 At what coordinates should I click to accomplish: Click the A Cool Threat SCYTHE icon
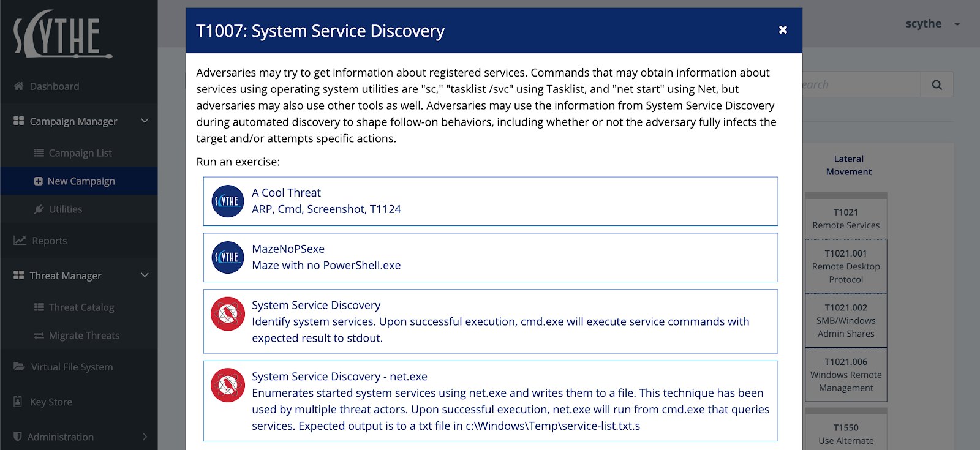(x=228, y=201)
